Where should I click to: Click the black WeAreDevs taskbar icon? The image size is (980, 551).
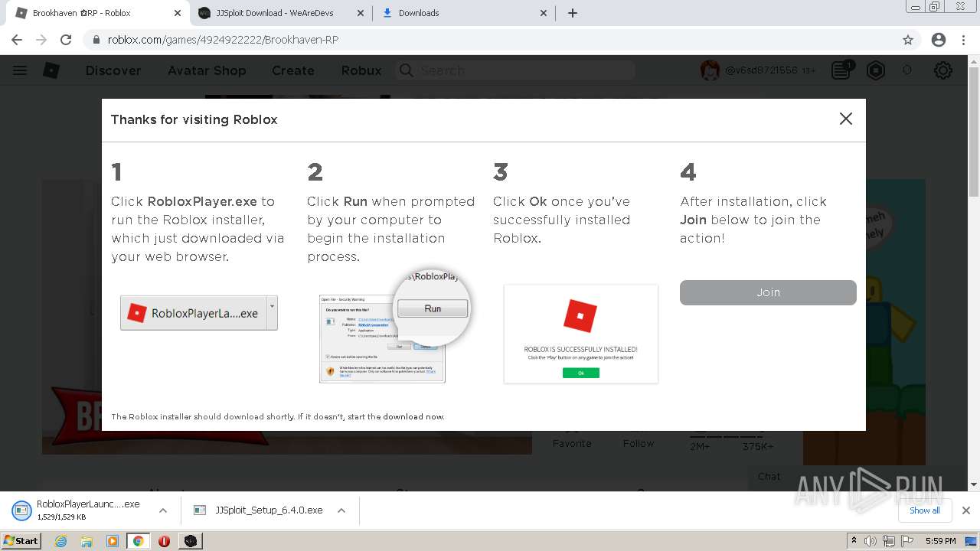pyautogui.click(x=191, y=541)
